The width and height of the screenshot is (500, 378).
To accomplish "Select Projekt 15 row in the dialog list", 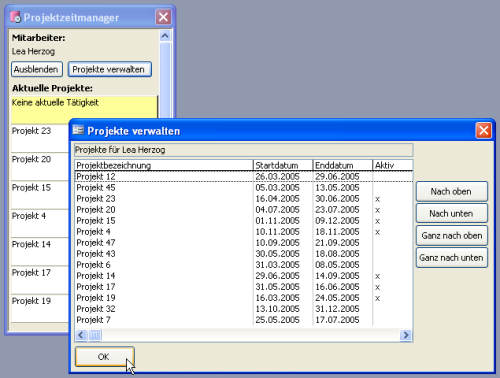I will pyautogui.click(x=244, y=220).
